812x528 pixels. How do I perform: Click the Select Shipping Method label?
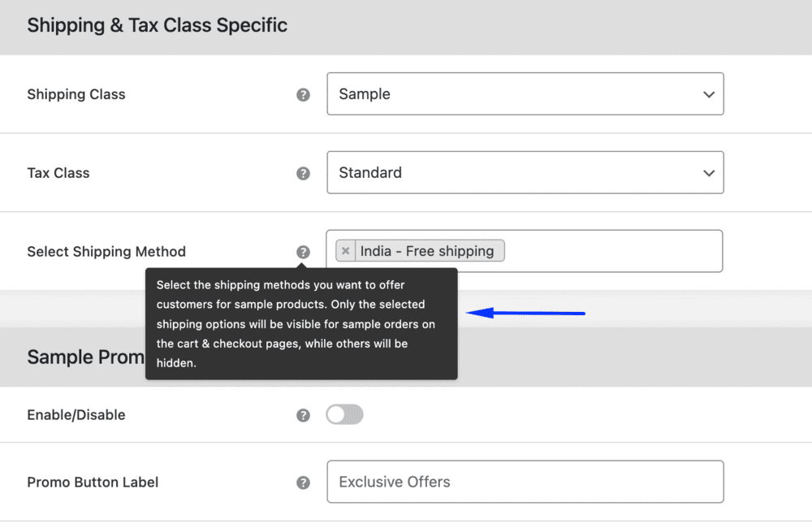point(106,252)
